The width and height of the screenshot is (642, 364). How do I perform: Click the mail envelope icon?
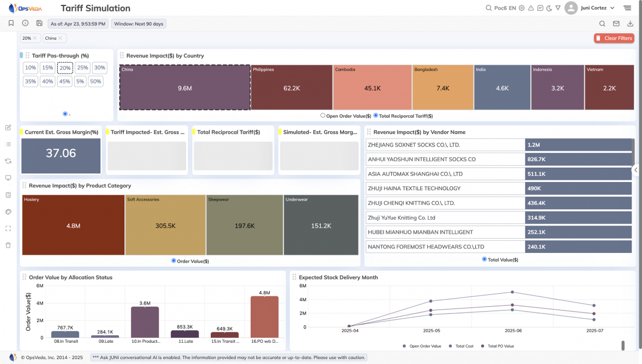[616, 24]
